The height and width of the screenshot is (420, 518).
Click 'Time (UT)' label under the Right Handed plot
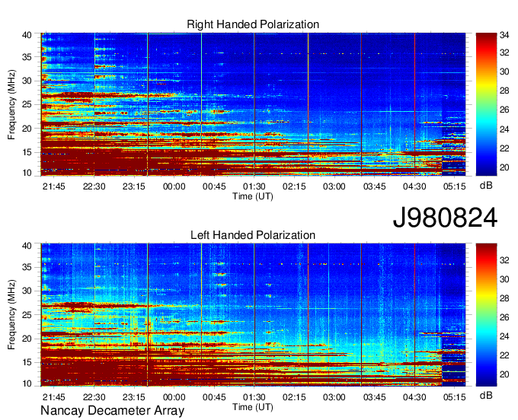point(253,196)
